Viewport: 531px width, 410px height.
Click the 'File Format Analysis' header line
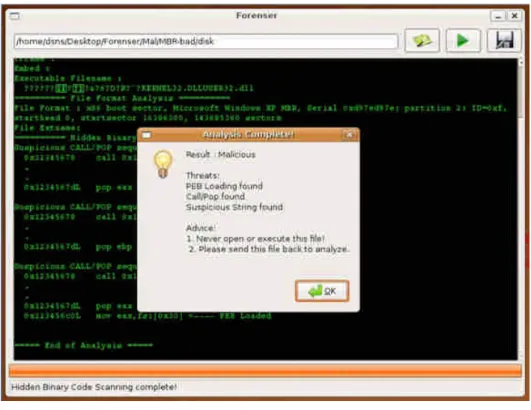point(122,98)
